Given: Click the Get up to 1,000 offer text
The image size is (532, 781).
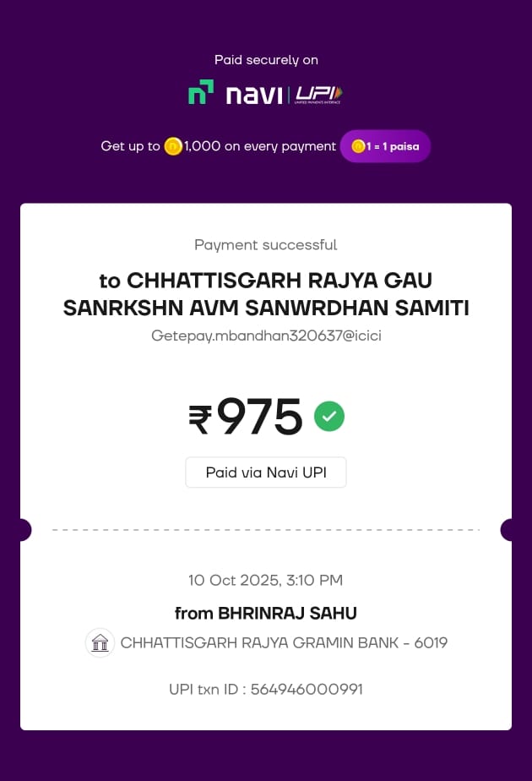Looking at the screenshot, I should [218, 146].
